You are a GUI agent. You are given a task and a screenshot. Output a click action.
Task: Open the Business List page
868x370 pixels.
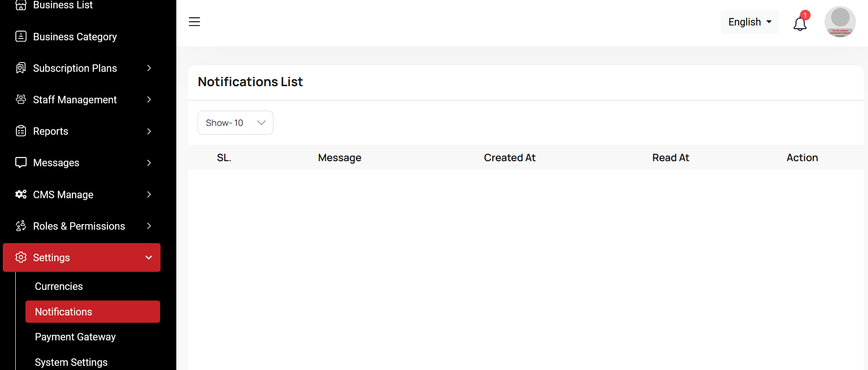(x=63, y=5)
